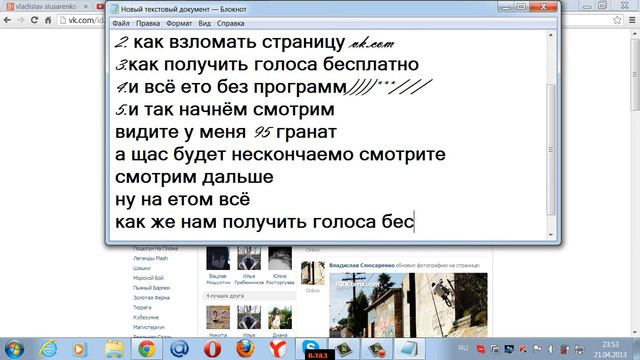Open Skype from the taskbar
This screenshot has height=360, width=640.
pos(311,348)
